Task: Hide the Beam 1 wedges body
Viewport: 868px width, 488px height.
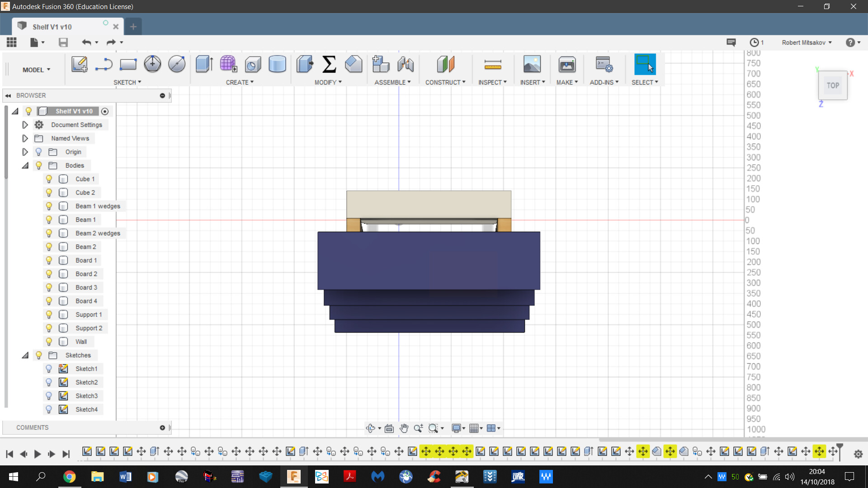Action: [x=49, y=206]
